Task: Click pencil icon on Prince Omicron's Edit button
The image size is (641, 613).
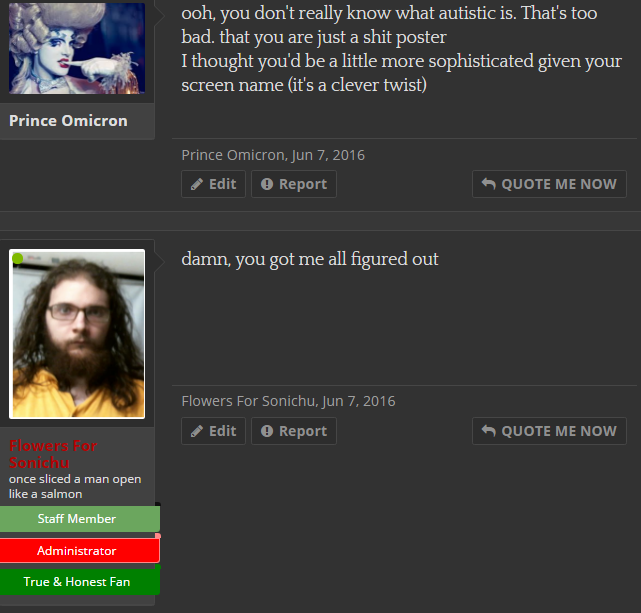Action: [x=197, y=184]
